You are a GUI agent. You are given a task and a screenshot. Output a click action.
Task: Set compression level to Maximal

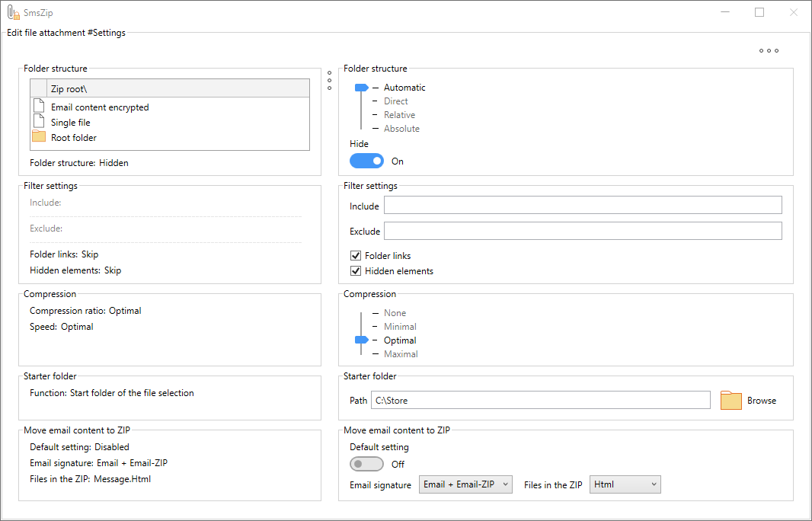pos(401,353)
